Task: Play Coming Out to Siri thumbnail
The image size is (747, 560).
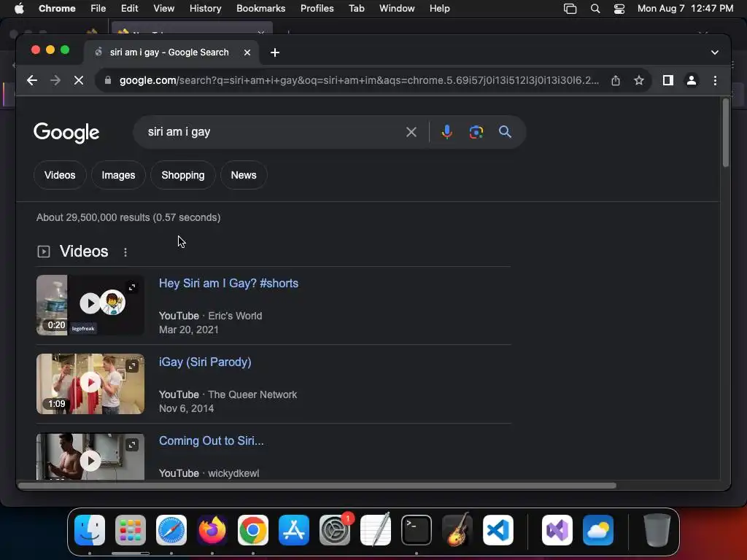Action: [x=90, y=457]
